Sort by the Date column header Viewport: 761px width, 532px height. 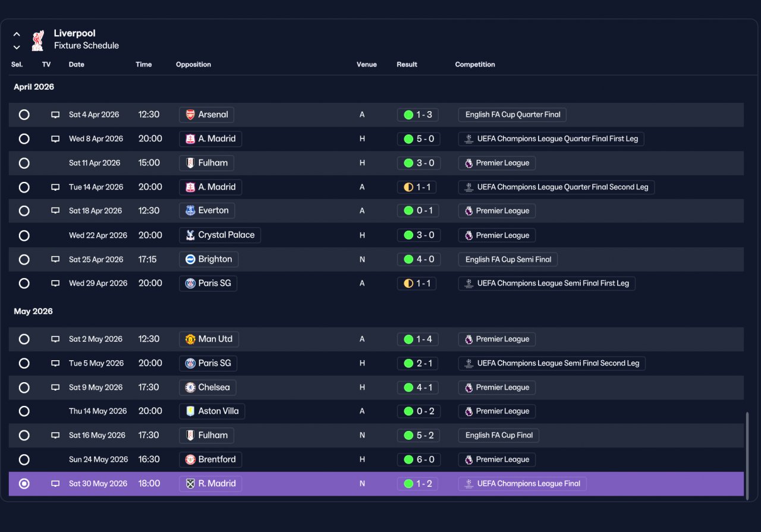(x=77, y=64)
